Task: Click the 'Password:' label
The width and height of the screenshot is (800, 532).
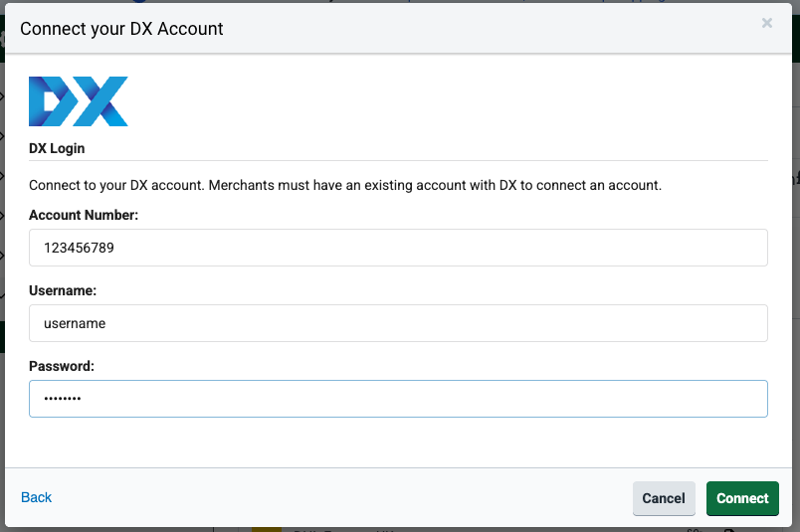Action: point(62,366)
